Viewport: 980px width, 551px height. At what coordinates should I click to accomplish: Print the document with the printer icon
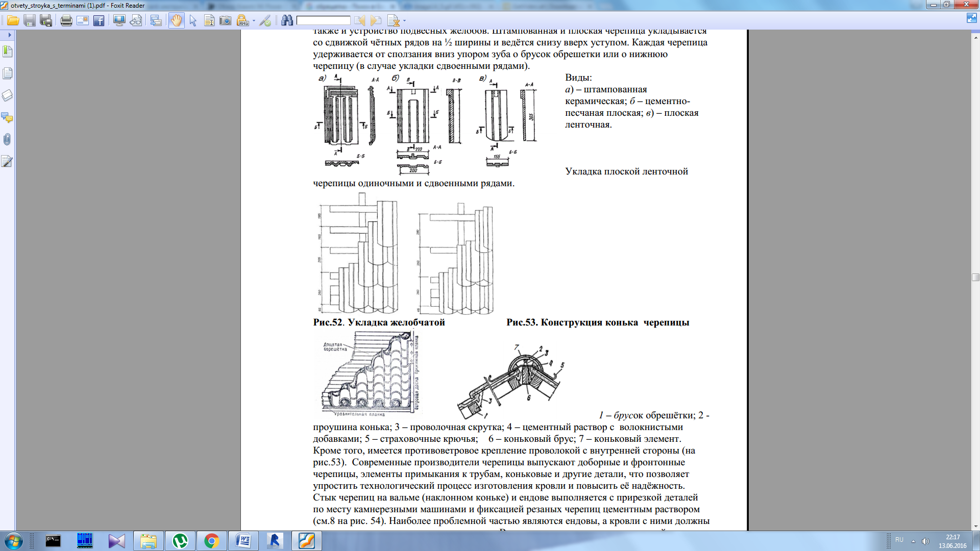[x=66, y=20]
